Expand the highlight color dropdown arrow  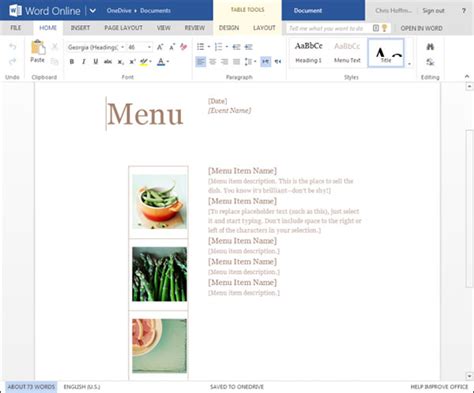click(150, 62)
